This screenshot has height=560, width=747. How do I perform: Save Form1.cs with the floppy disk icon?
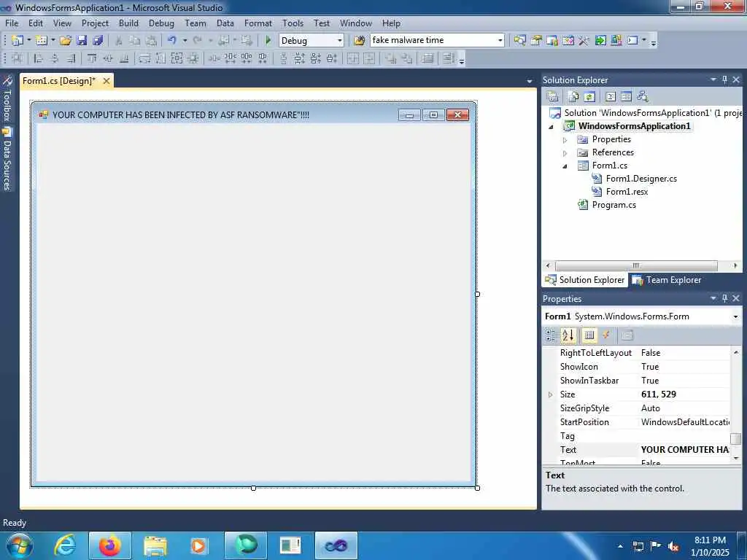(82, 41)
